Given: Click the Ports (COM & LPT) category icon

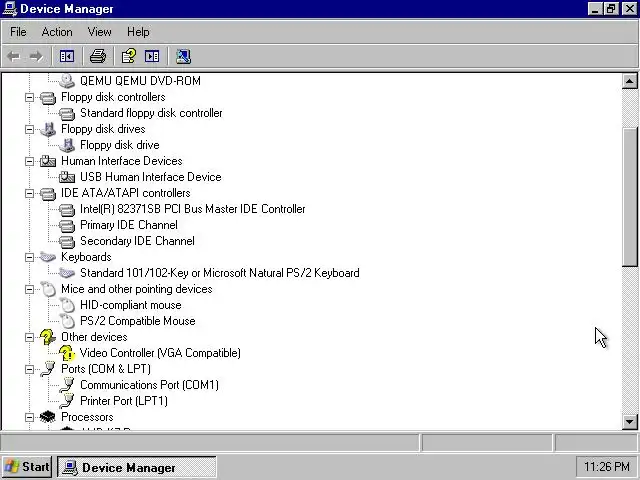Looking at the screenshot, I should click(x=48, y=369).
